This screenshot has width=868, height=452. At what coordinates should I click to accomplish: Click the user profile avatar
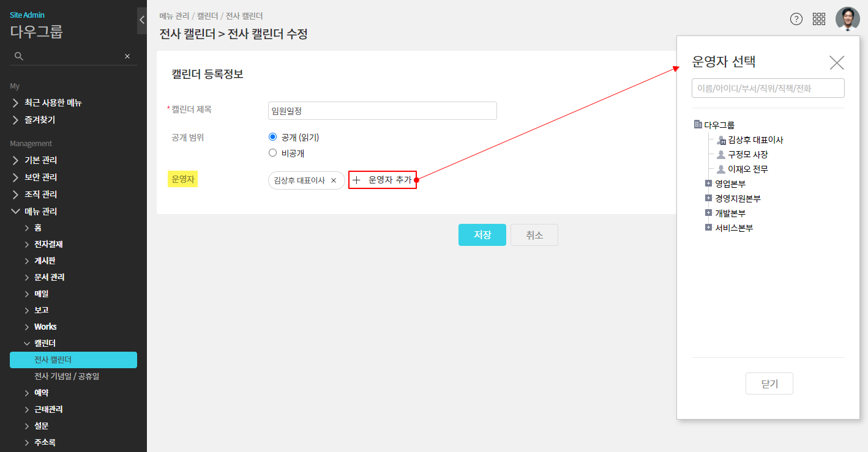point(847,19)
